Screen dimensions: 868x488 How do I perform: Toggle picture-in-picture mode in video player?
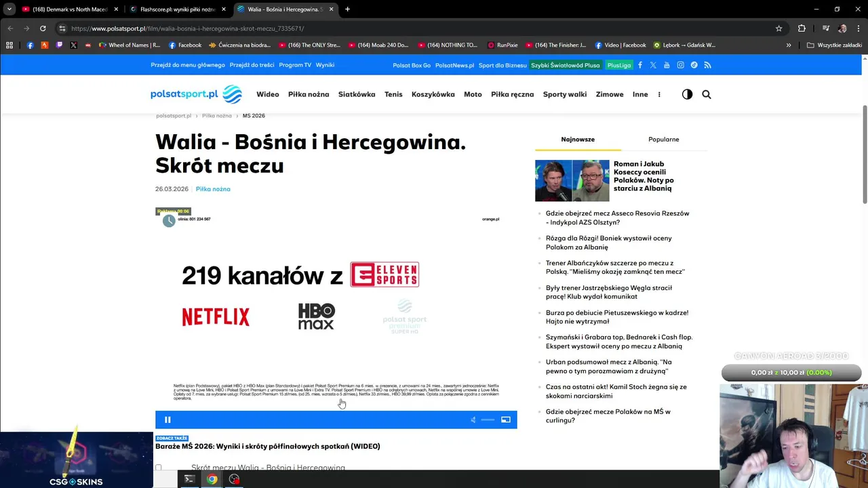point(506,420)
